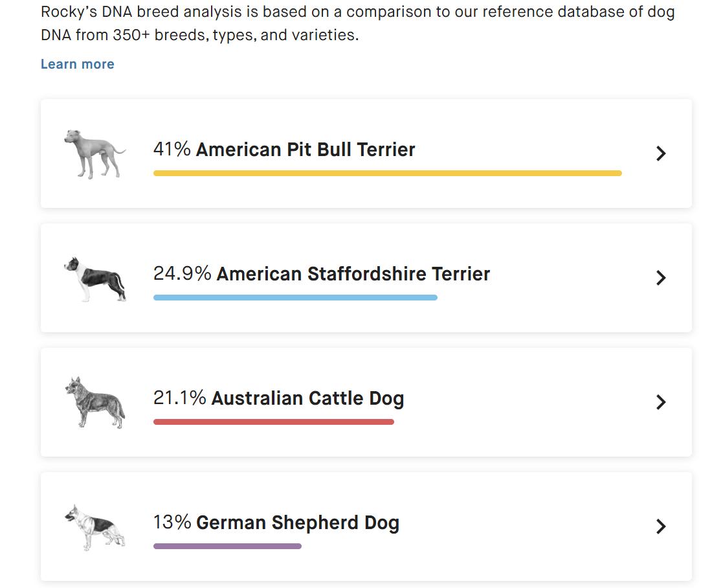This screenshot has height=588, width=701.
Task: Select the Australian Cattle Dog breed name
Action: coord(307,398)
